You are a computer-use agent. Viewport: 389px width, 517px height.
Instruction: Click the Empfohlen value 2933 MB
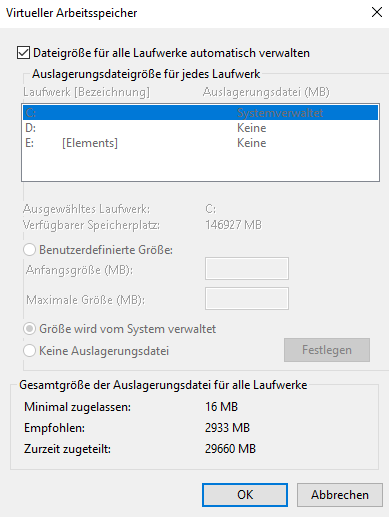227,428
